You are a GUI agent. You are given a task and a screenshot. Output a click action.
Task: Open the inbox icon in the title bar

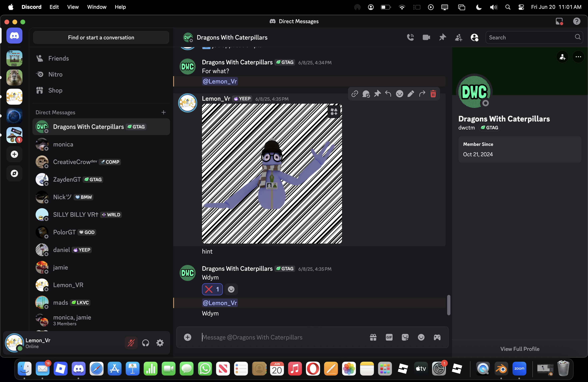[x=559, y=21]
